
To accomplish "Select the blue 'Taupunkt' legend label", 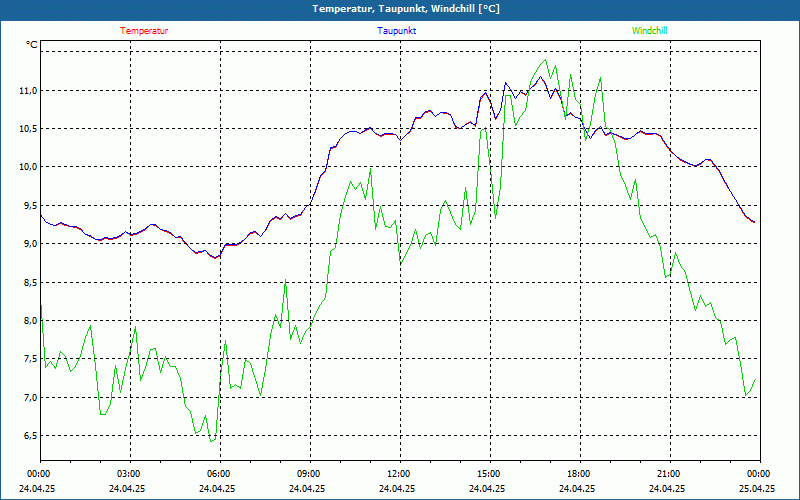I will 397,31.
